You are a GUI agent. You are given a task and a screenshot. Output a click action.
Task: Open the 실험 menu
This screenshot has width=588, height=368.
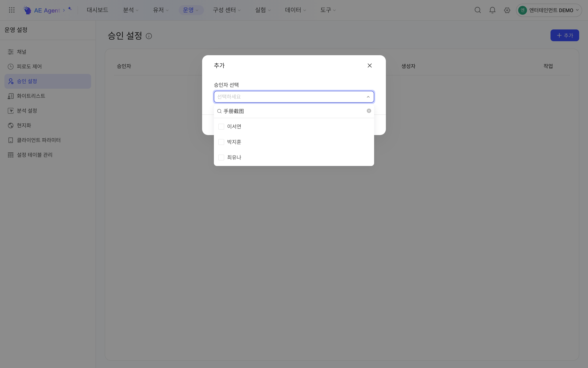pyautogui.click(x=263, y=10)
